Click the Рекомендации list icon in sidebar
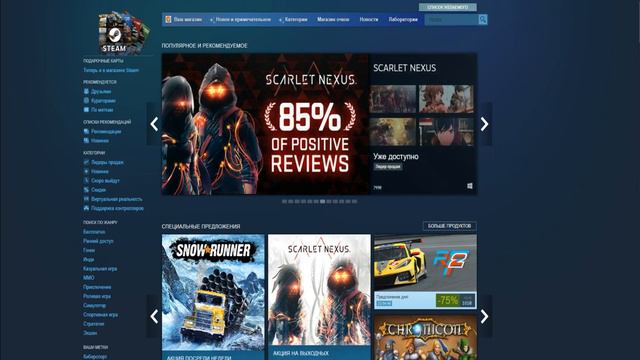Image resolution: width=640 pixels, height=360 pixels. (86, 131)
